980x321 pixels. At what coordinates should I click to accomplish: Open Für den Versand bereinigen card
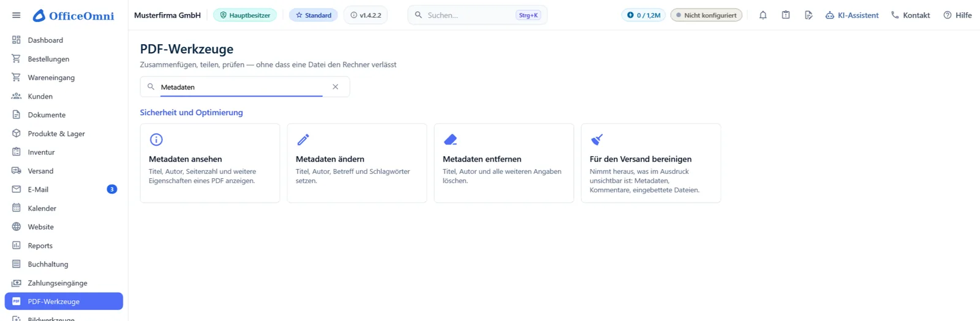651,163
